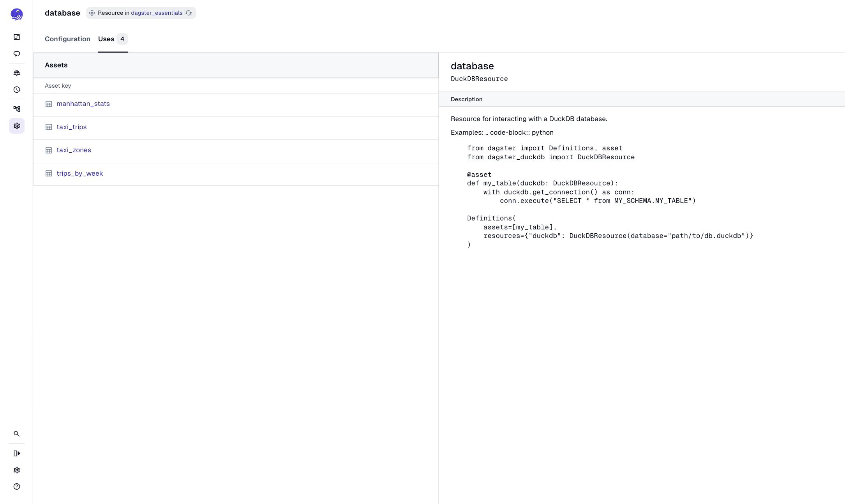The width and height of the screenshot is (845, 504).
Task: Select the globe asset catalog icon
Action: pyautogui.click(x=16, y=73)
